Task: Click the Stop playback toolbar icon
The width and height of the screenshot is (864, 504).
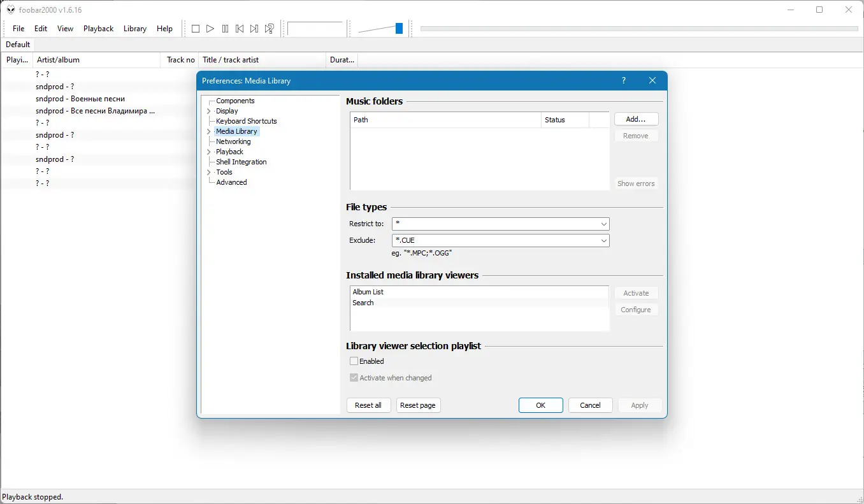Action: pos(196,29)
